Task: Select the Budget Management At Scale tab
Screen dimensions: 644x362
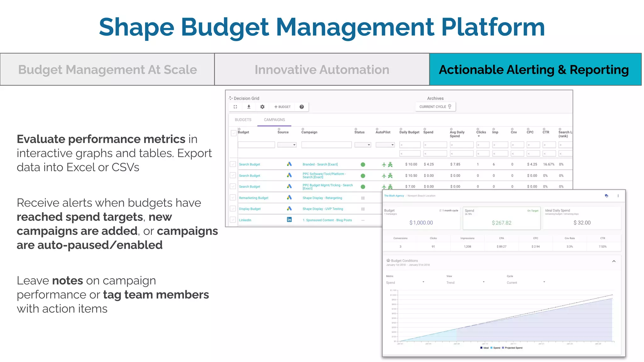Action: 108,69
